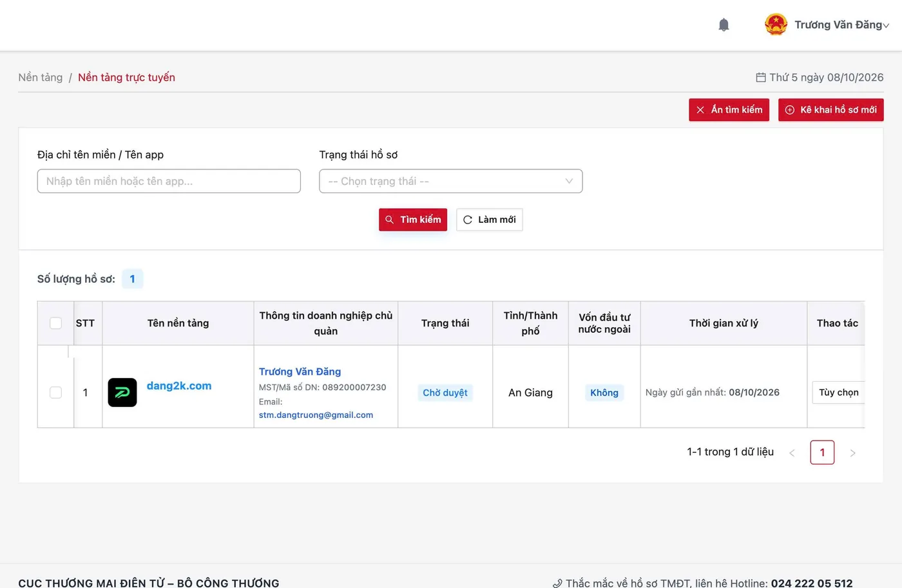Click the record count badge showing 1
The height and width of the screenshot is (588, 902).
pos(133,279)
